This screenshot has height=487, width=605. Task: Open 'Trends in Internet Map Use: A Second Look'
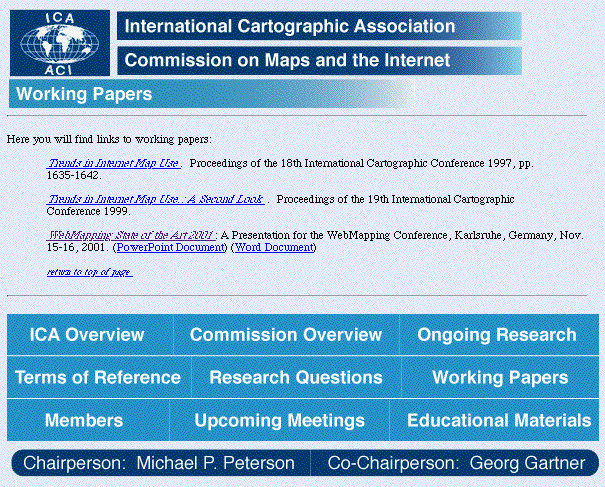155,199
